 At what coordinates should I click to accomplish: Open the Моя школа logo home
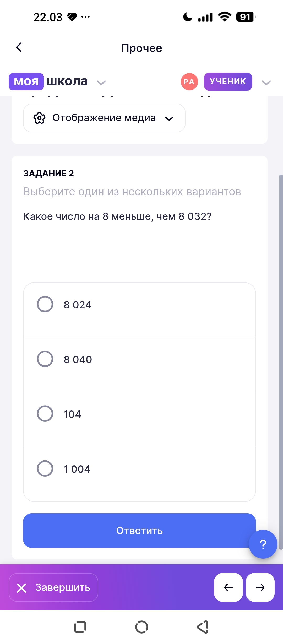point(48,81)
